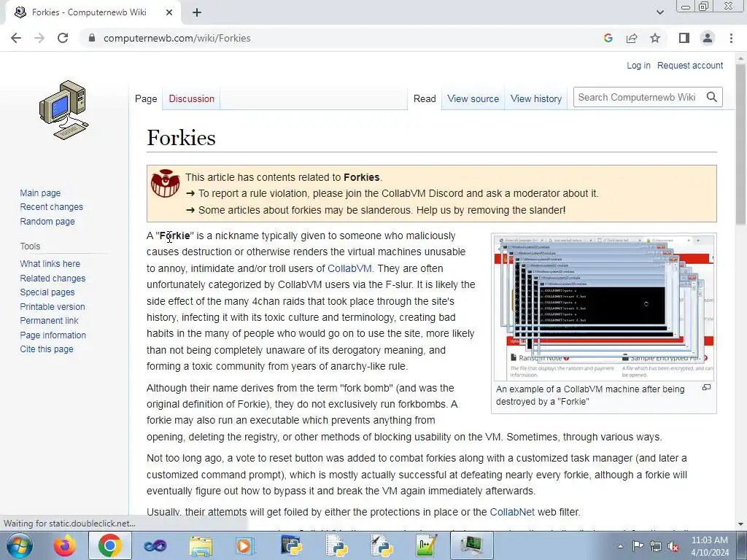This screenshot has height=560, width=747.
Task: Click the address bar URL
Action: click(177, 38)
